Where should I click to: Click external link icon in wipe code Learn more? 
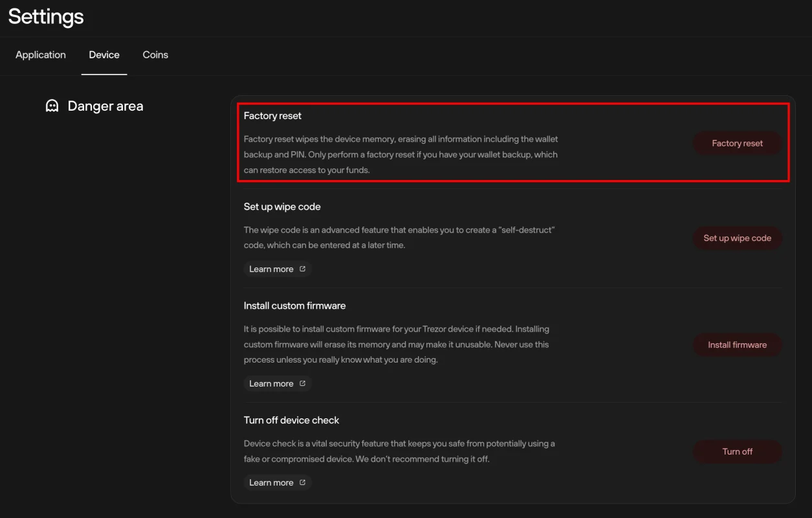tap(302, 269)
